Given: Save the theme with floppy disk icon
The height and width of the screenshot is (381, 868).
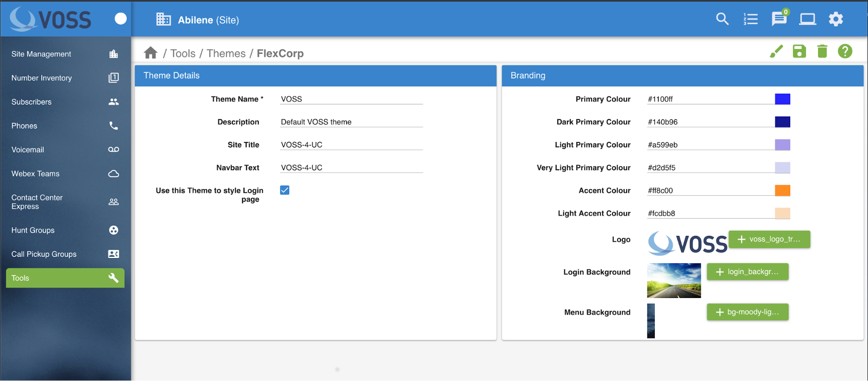Looking at the screenshot, I should coord(799,51).
